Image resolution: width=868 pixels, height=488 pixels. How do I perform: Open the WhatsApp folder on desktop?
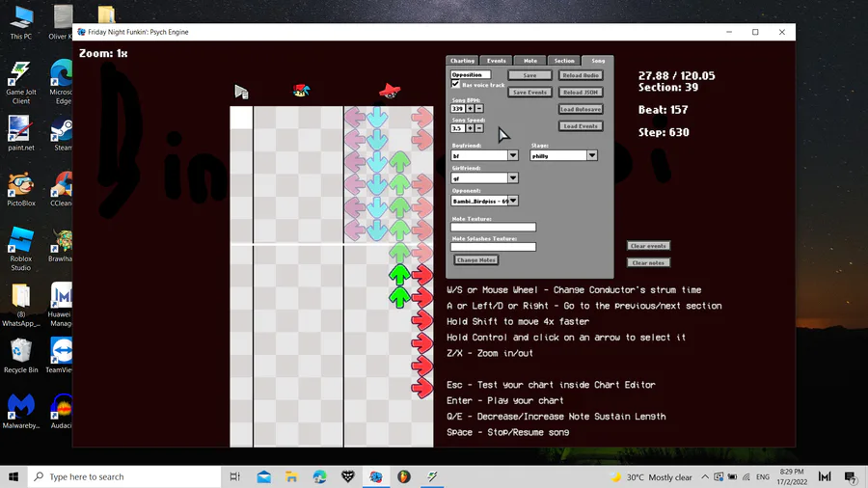point(21,305)
